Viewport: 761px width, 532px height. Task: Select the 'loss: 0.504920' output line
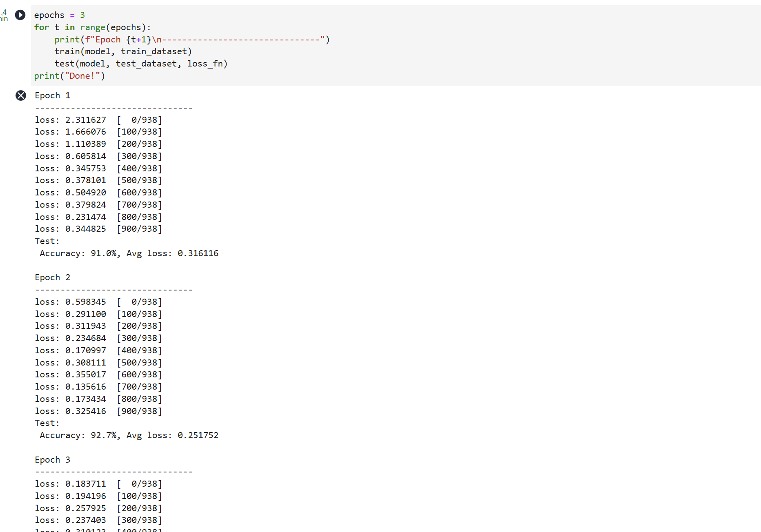[x=98, y=193]
